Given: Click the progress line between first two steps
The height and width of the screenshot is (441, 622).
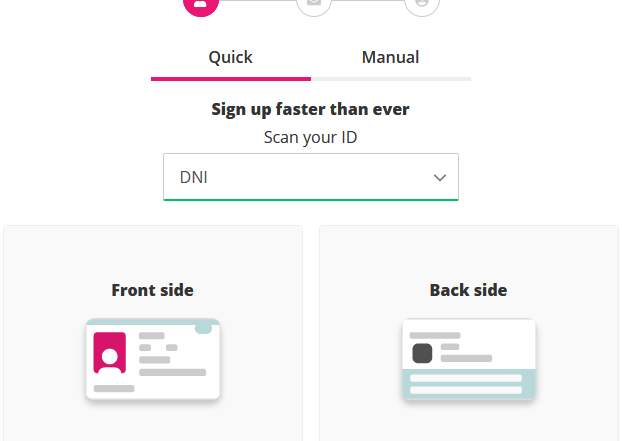Looking at the screenshot, I should click(257, 1).
